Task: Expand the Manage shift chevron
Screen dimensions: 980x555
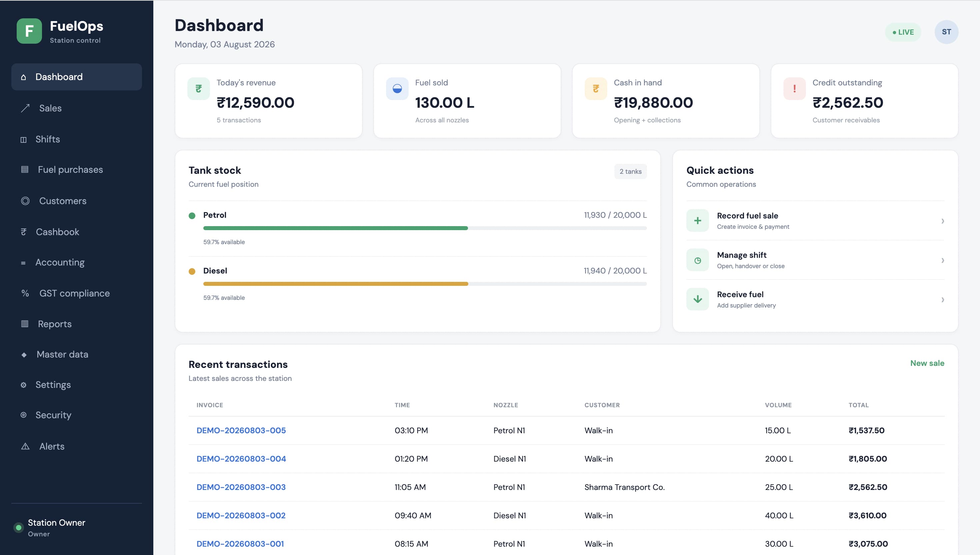Action: 943,260
